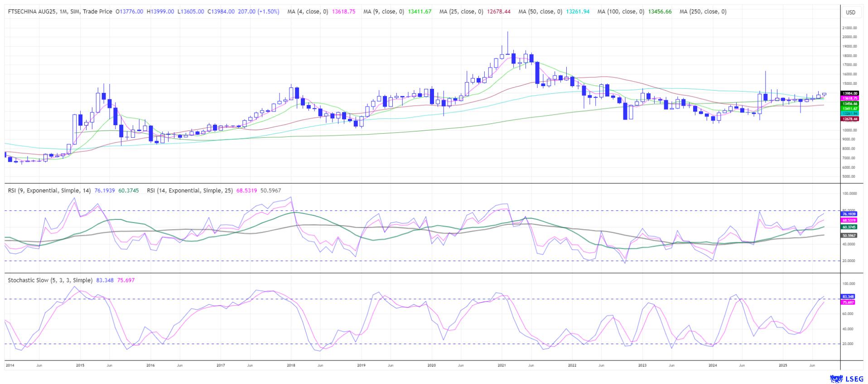Screen dimensions: 868x384
Task: Open the USD currency selector
Action: (850, 12)
